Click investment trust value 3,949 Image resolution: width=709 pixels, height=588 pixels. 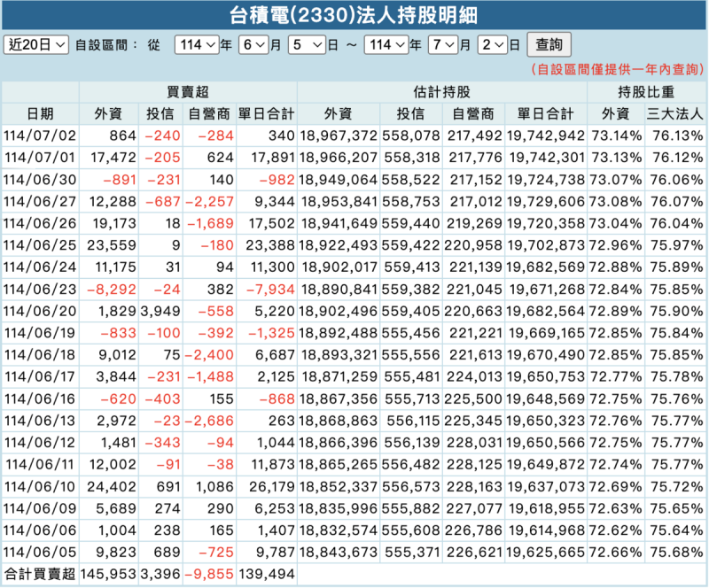pos(160,311)
